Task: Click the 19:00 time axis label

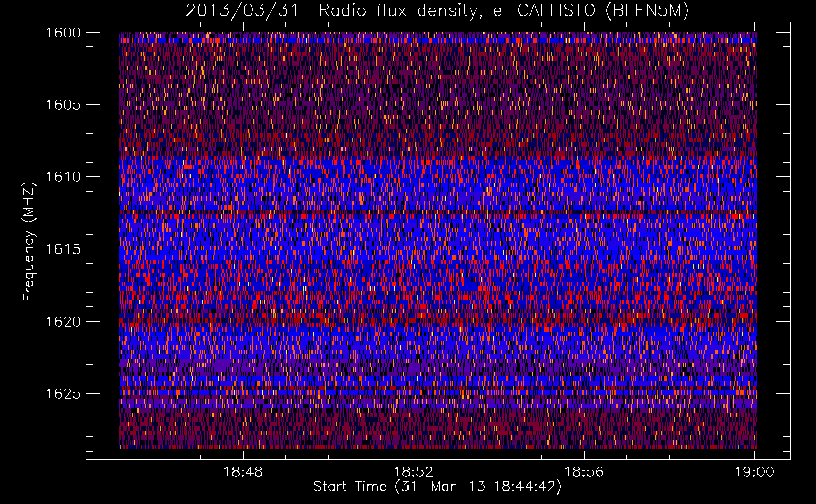Action: 754,472
